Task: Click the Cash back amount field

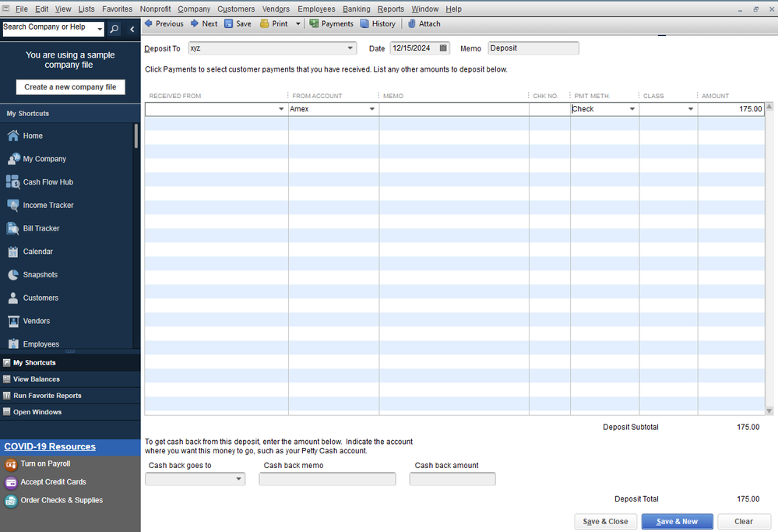Action: (452, 479)
